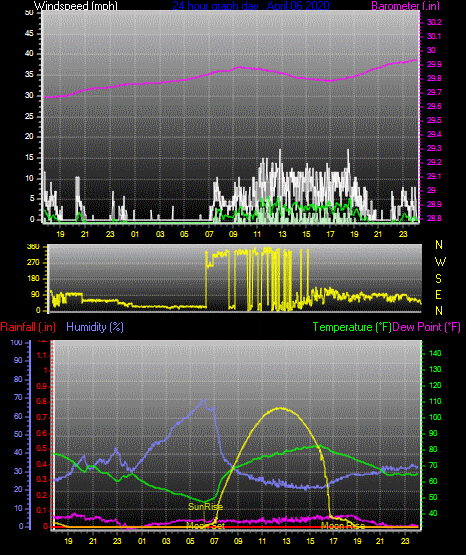The image size is (466, 555).
Task: Click the "Temperature (°F)" legend label
Action: [x=352, y=327]
